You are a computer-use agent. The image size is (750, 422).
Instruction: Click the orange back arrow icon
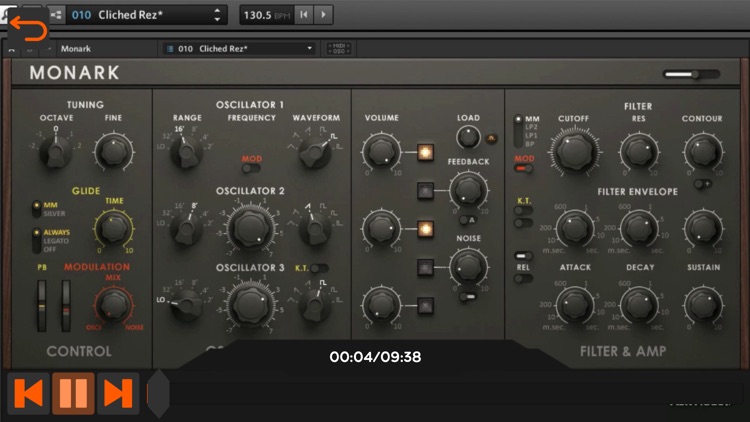pyautogui.click(x=28, y=28)
